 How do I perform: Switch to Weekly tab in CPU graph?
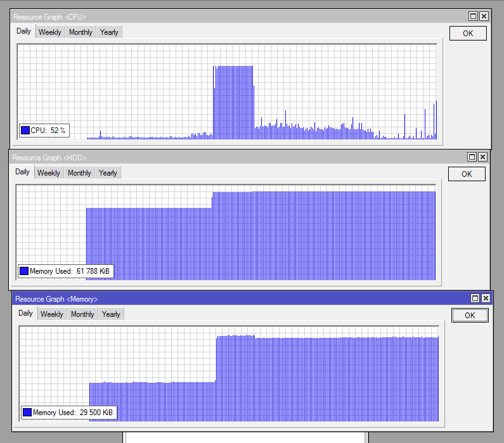[50, 32]
